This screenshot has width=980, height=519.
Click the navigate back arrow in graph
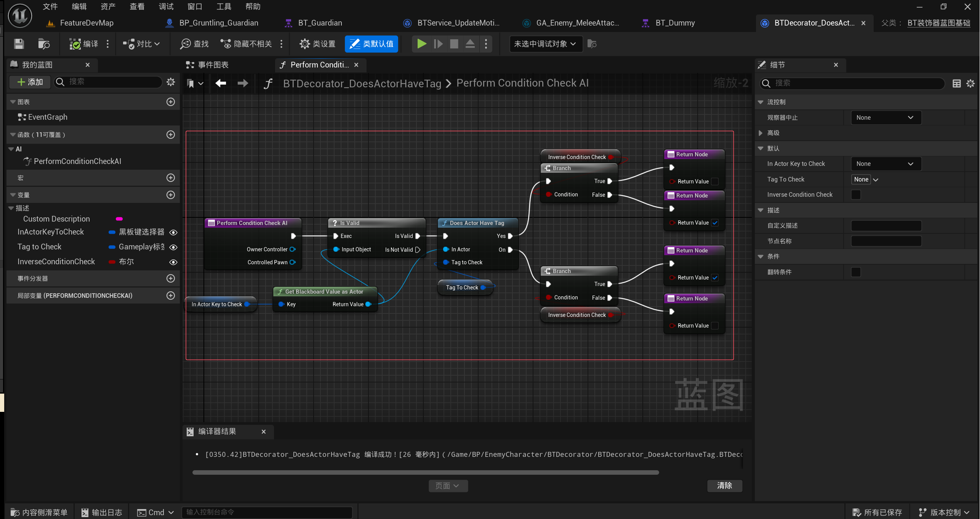click(x=221, y=83)
